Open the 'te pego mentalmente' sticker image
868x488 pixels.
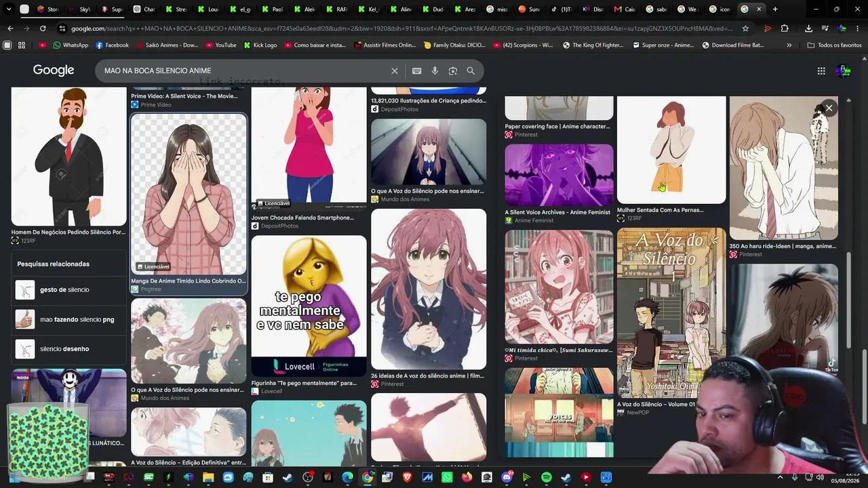point(309,306)
